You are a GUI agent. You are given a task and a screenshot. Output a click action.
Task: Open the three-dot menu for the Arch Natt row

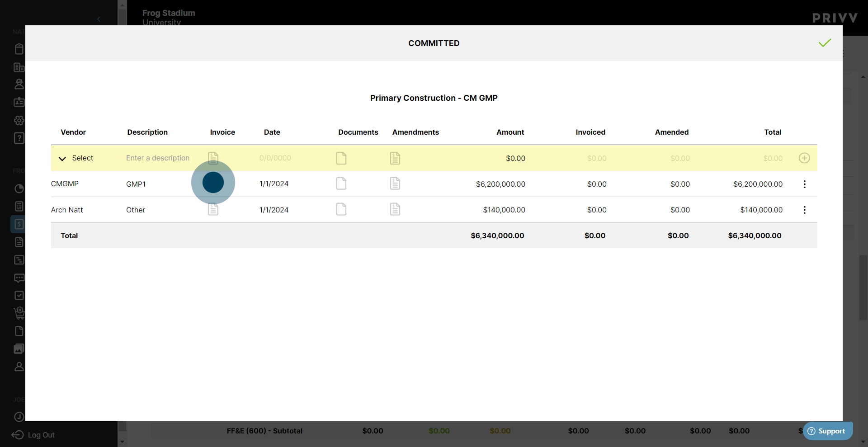point(804,210)
